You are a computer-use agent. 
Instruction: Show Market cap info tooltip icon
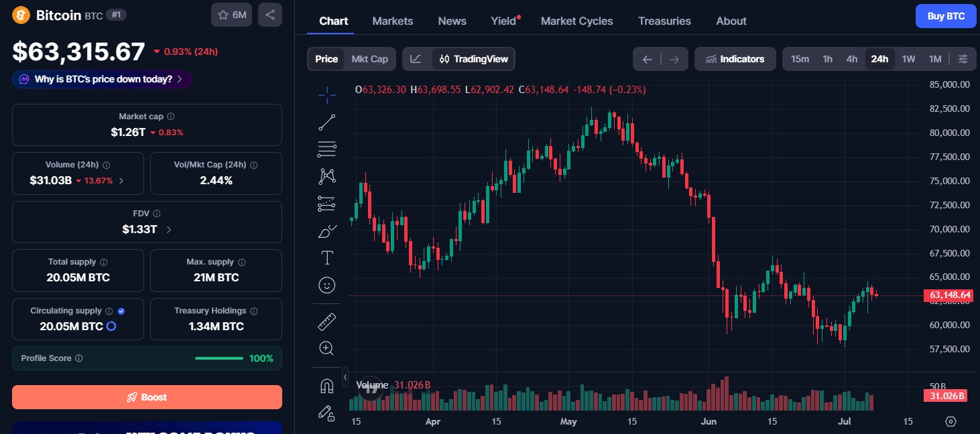click(x=171, y=117)
